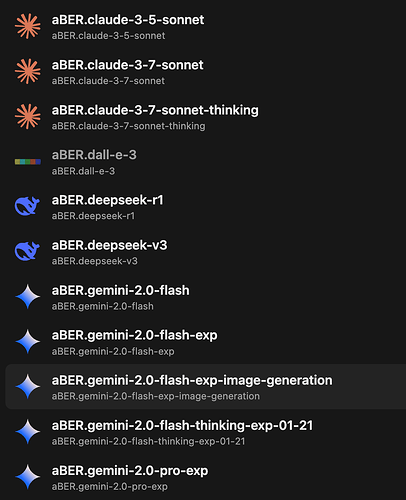Click the Gemini star icon for flash-thinking-exp-01-21
This screenshot has width=406, height=500.
pos(28,432)
